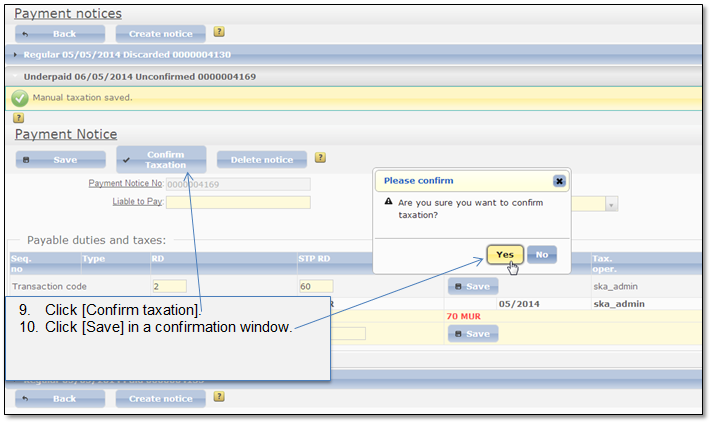The image size is (711, 424).
Task: Click the RD transaction code field
Action: coord(170,286)
